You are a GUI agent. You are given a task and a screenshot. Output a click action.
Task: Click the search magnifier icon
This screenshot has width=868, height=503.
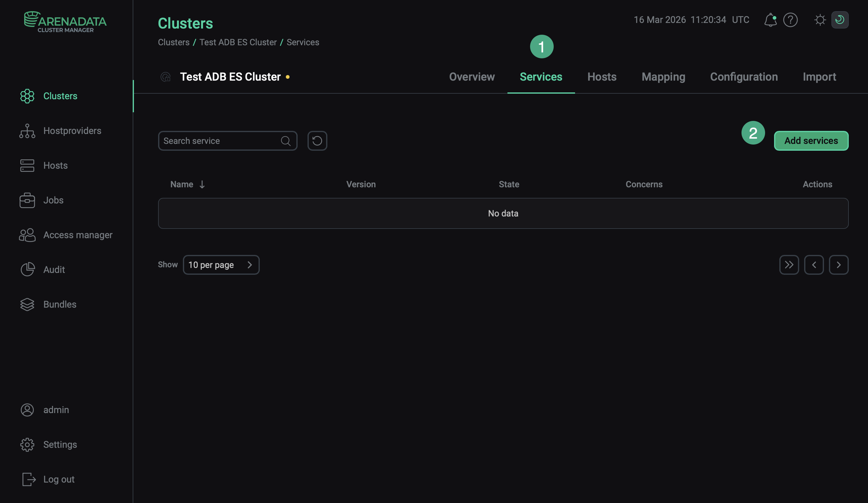[285, 140]
